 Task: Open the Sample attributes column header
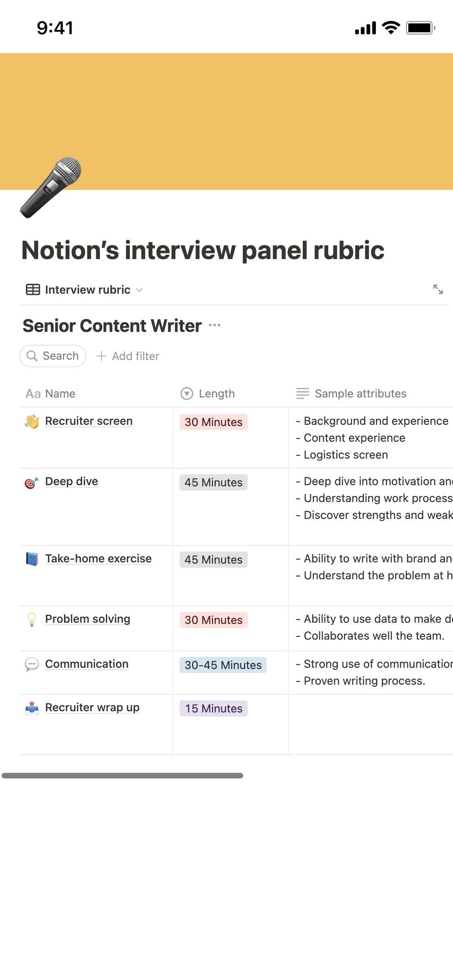(x=352, y=393)
